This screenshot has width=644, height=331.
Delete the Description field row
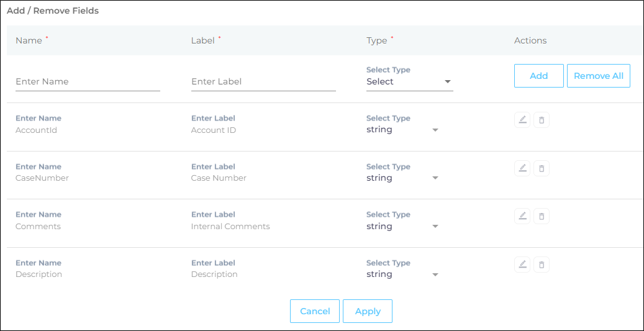pyautogui.click(x=542, y=265)
